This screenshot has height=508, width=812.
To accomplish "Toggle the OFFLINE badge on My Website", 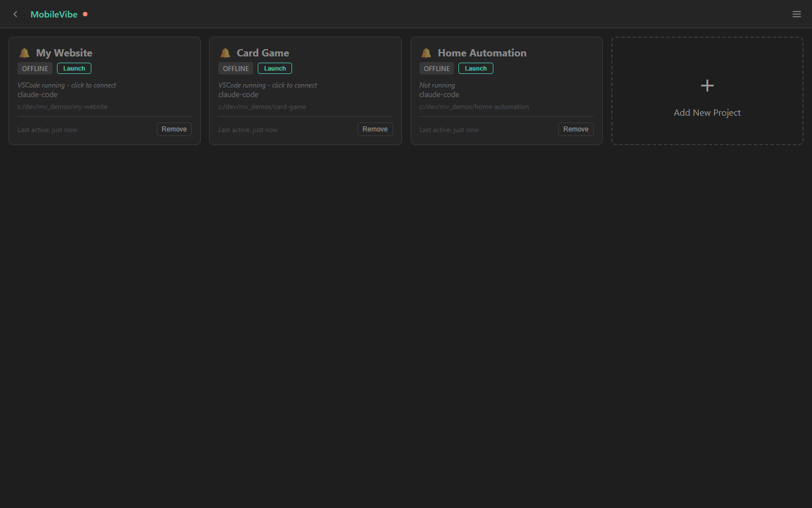I will (34, 68).
